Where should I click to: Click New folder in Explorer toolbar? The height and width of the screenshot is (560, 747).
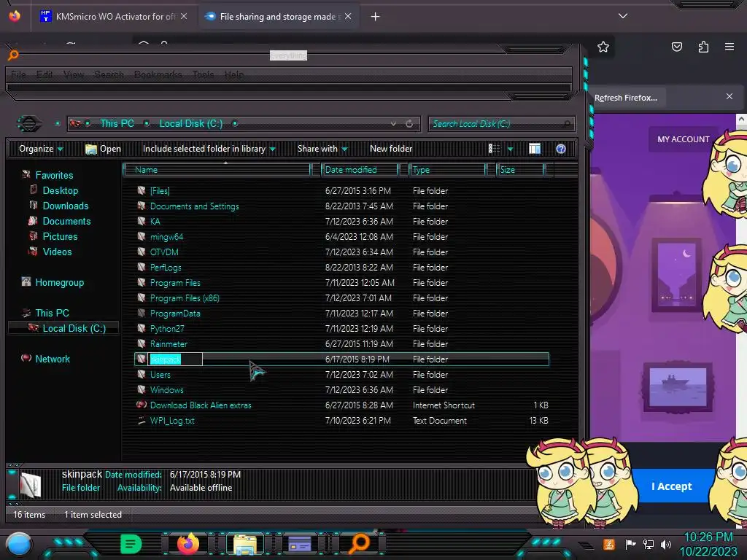click(x=391, y=149)
